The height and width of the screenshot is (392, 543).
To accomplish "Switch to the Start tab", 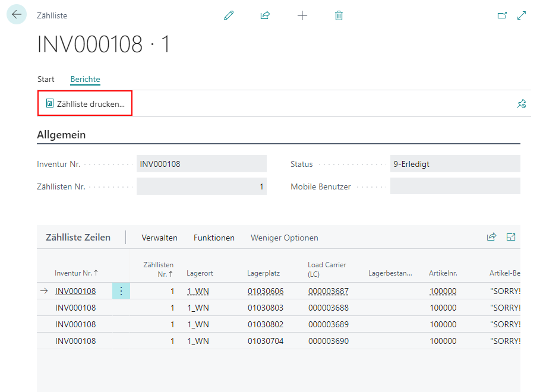I will tap(46, 79).
